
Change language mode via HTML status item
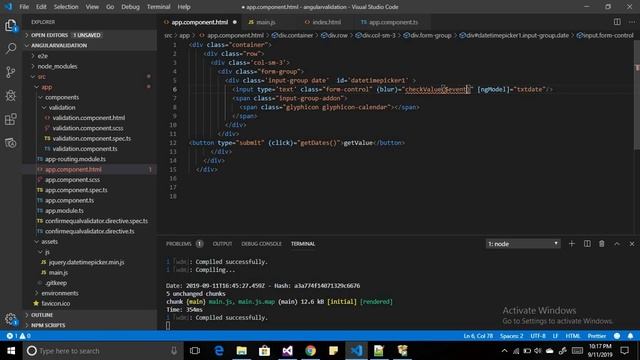pyautogui.click(x=573, y=336)
